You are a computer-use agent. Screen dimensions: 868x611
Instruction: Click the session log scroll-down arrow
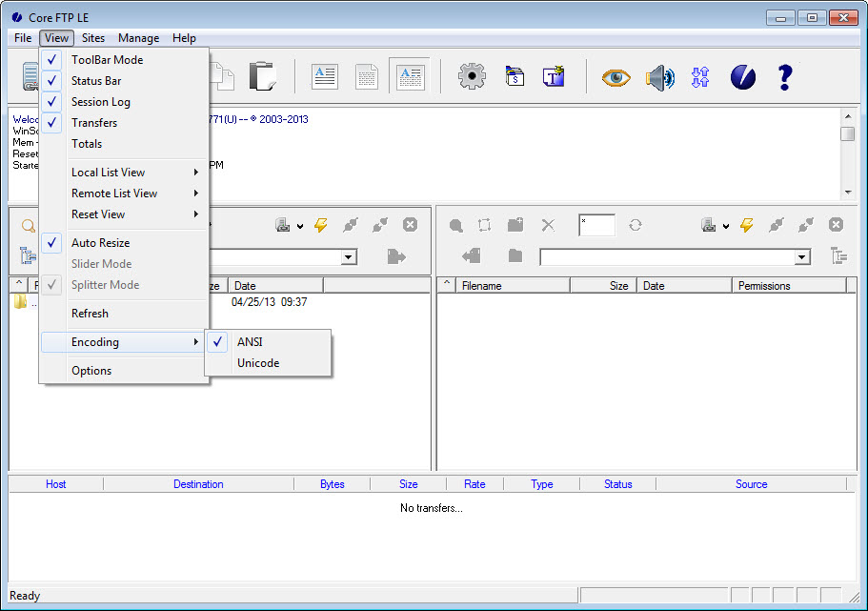(848, 193)
